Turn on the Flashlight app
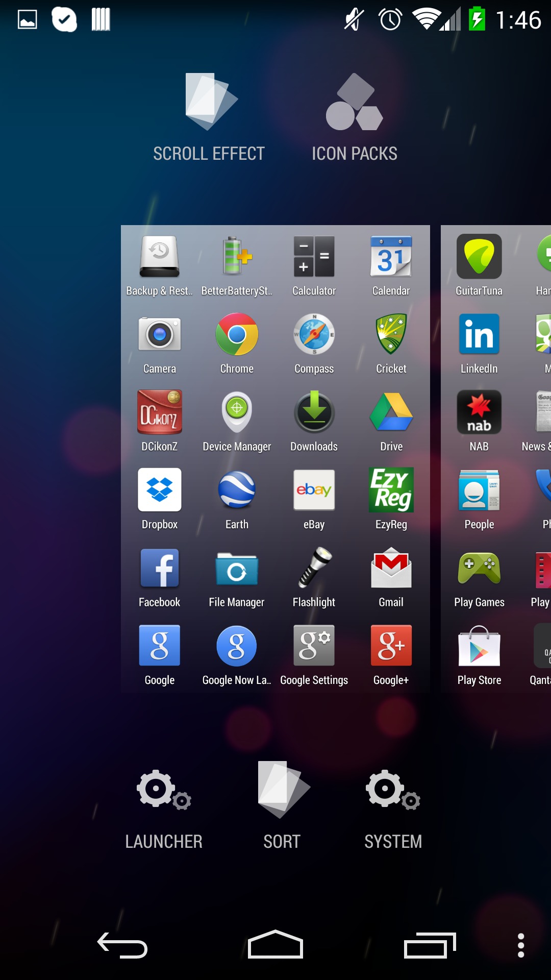 pyautogui.click(x=314, y=577)
